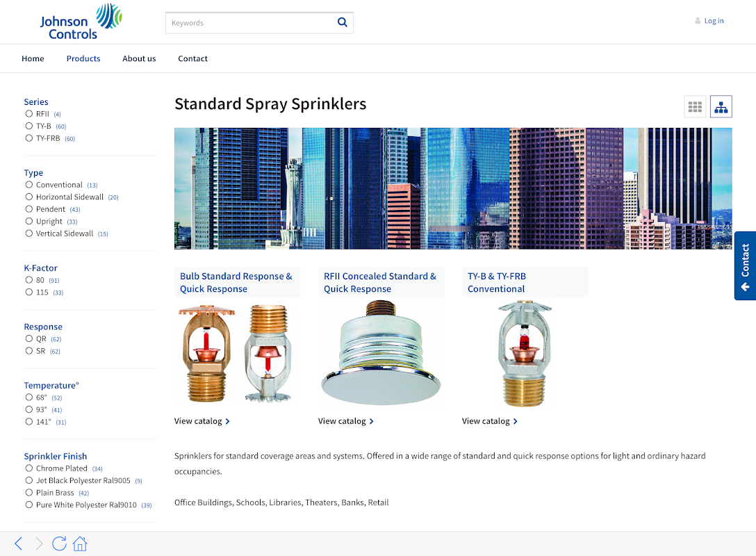Image resolution: width=756 pixels, height=556 pixels.
Task: Open home with the house icon
Action: pos(80,543)
